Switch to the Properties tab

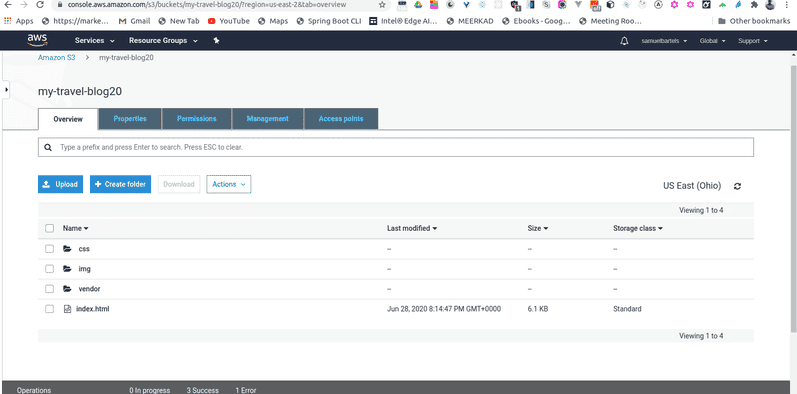[130, 118]
